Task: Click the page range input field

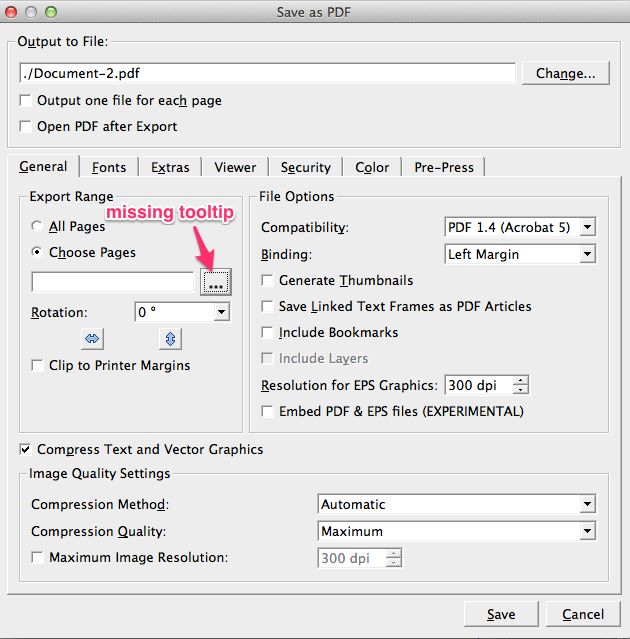Action: point(112,283)
